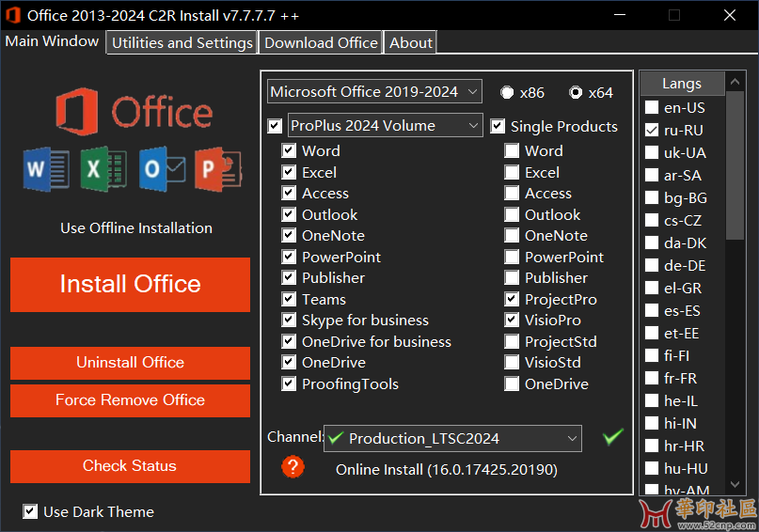Check the es-ES language
This screenshot has width=759, height=532.
pos(652,310)
